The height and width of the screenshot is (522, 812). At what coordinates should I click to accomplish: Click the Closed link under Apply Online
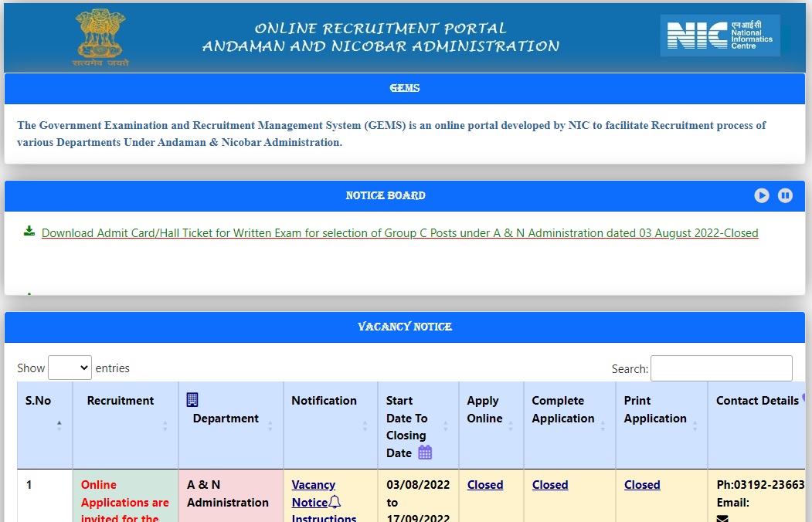click(x=484, y=485)
